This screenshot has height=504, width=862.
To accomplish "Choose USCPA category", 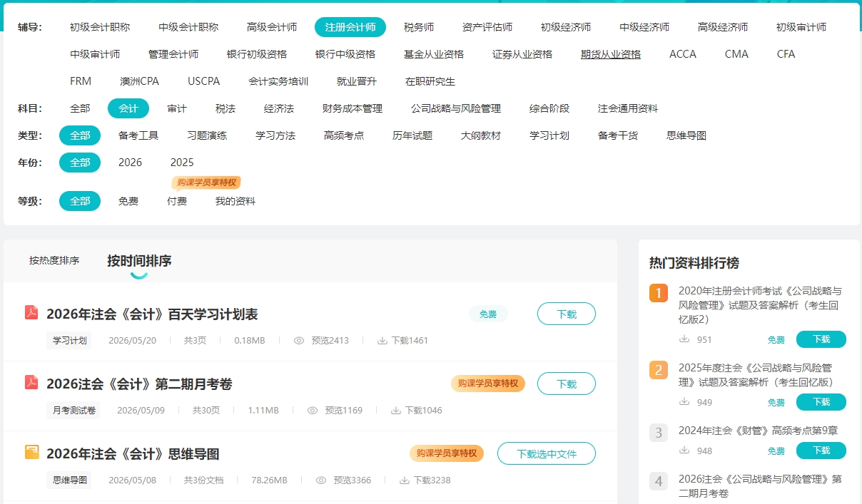I will pyautogui.click(x=204, y=81).
